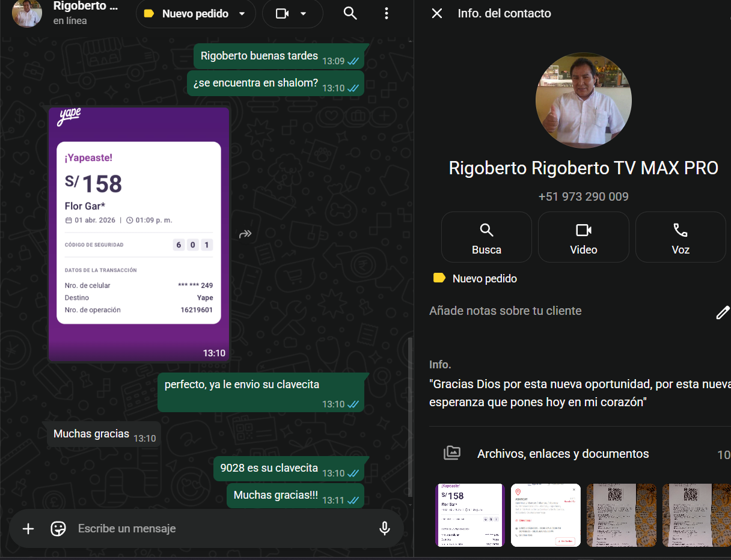Click the Nuevo pedido label in contact info
Image resolution: width=731 pixels, height=560 pixels.
(x=484, y=279)
